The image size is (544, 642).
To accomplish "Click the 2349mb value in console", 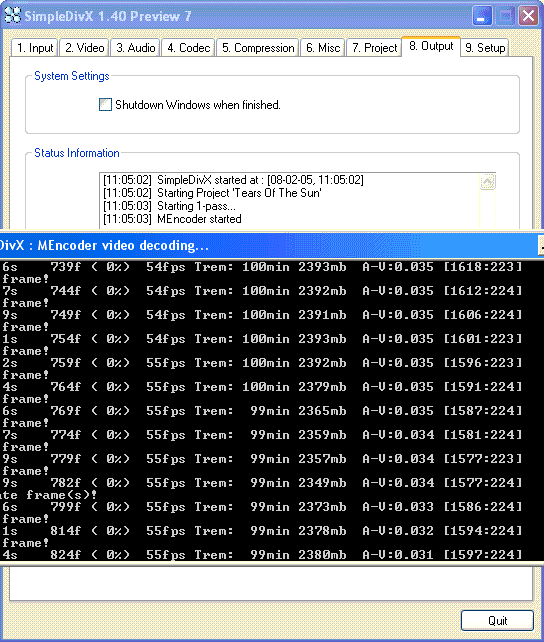I will [x=322, y=483].
